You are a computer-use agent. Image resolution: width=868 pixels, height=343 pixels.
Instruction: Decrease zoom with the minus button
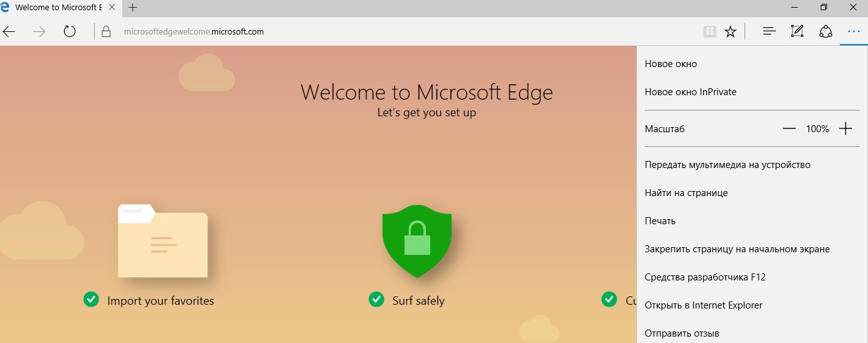click(789, 129)
